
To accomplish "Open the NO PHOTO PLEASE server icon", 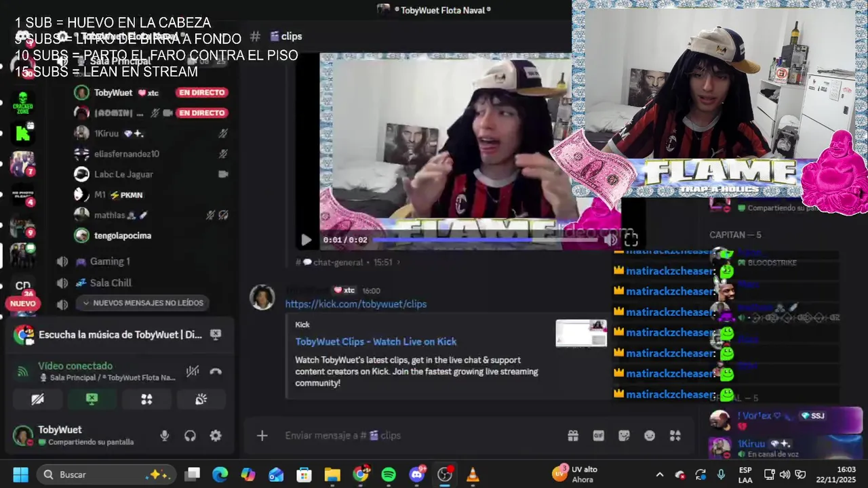I will pyautogui.click(x=22, y=195).
